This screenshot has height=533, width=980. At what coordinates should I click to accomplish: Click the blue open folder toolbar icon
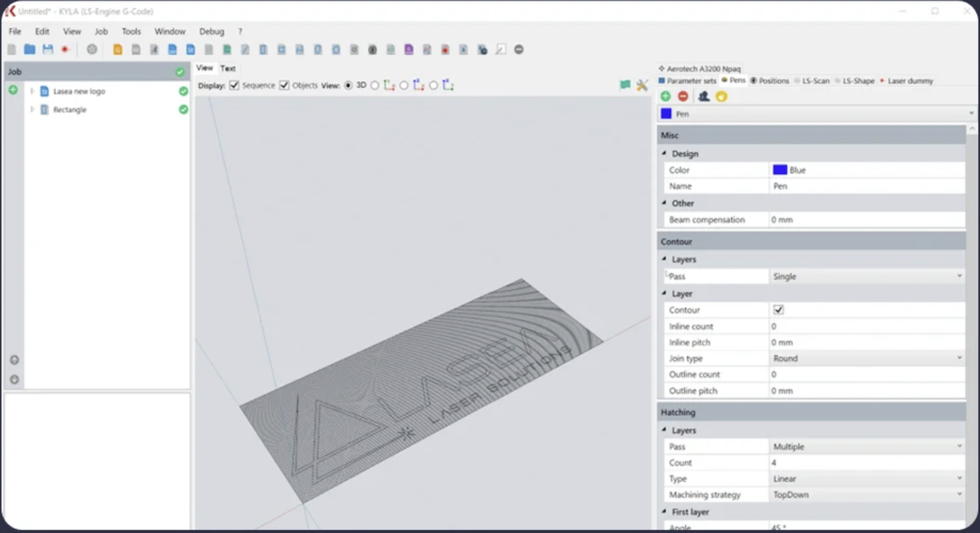click(29, 49)
